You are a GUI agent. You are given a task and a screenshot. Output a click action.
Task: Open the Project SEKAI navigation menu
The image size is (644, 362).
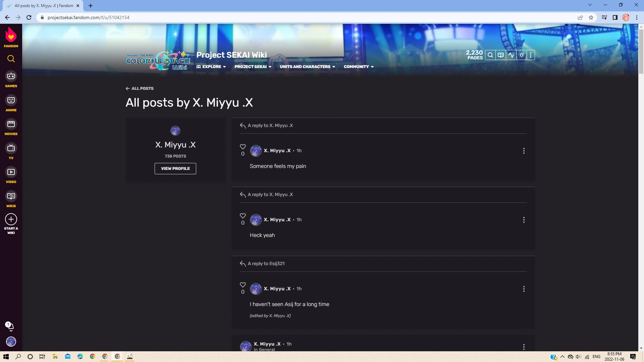coord(253,67)
